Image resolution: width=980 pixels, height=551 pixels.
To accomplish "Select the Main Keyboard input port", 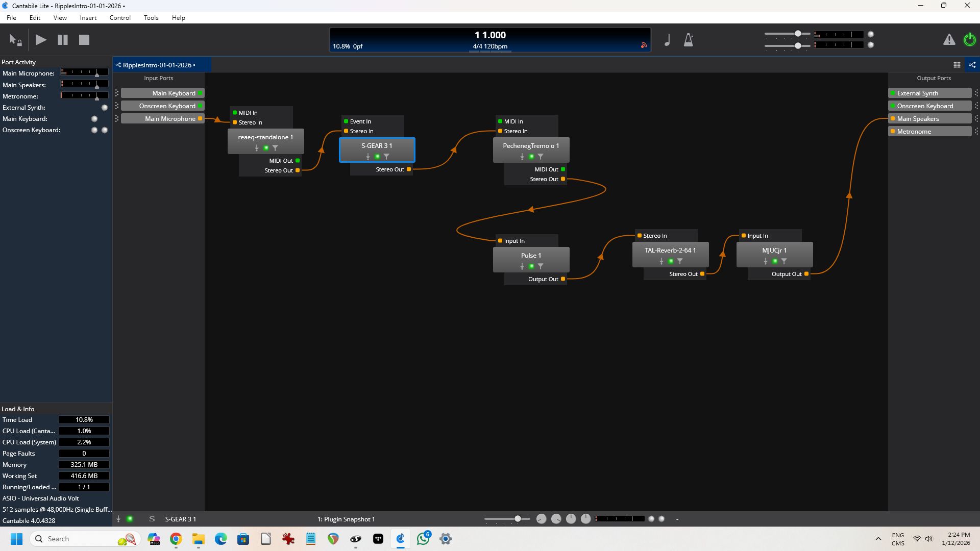I will [x=162, y=93].
